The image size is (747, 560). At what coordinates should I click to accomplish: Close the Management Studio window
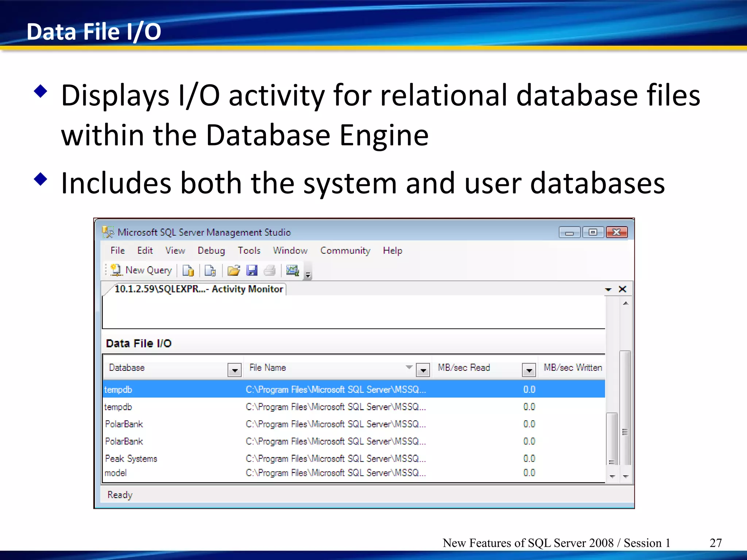[616, 232]
